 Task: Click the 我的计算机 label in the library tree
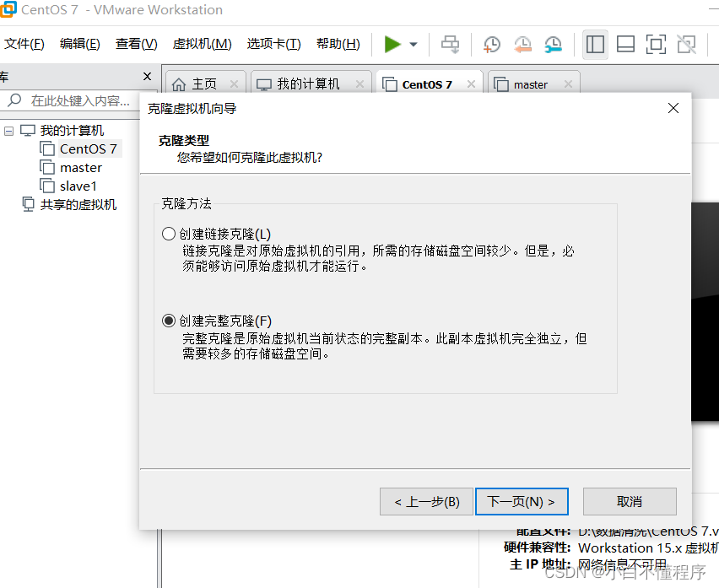point(72,131)
